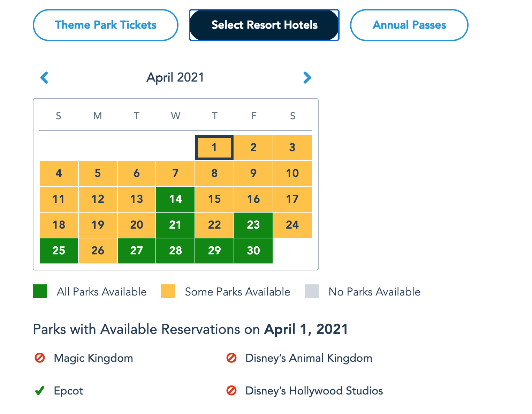Choose April 10 calendar date

tap(292, 173)
